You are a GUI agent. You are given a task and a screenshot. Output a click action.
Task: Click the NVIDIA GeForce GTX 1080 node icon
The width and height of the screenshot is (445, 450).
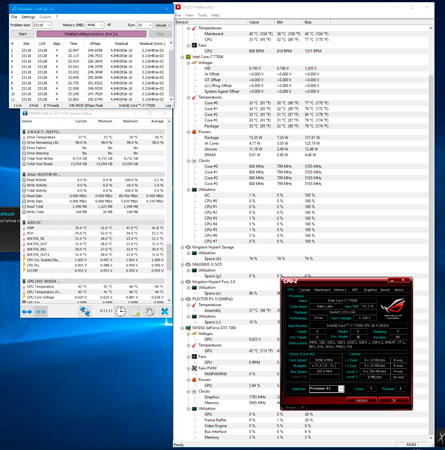(x=188, y=328)
